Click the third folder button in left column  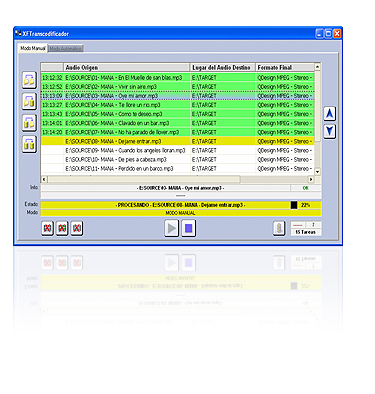29,123
